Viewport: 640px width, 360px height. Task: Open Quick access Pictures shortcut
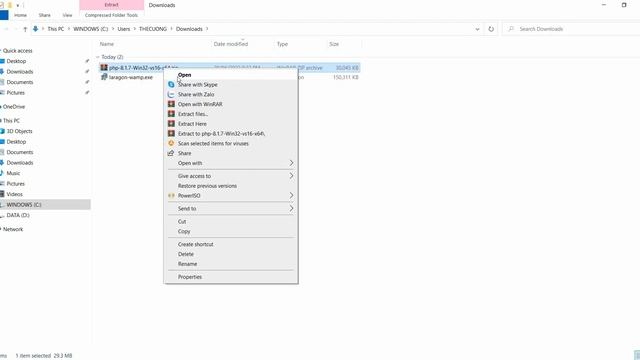(16, 93)
